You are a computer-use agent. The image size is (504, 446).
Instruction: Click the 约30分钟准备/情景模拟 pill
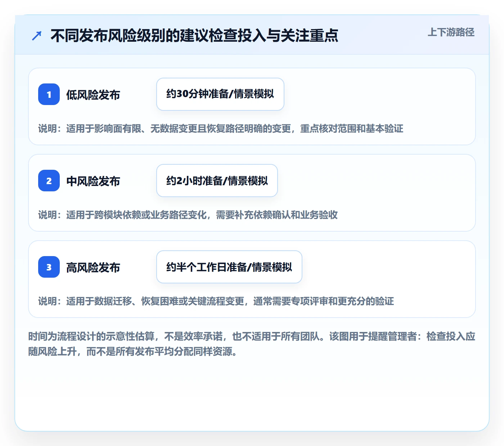(220, 94)
